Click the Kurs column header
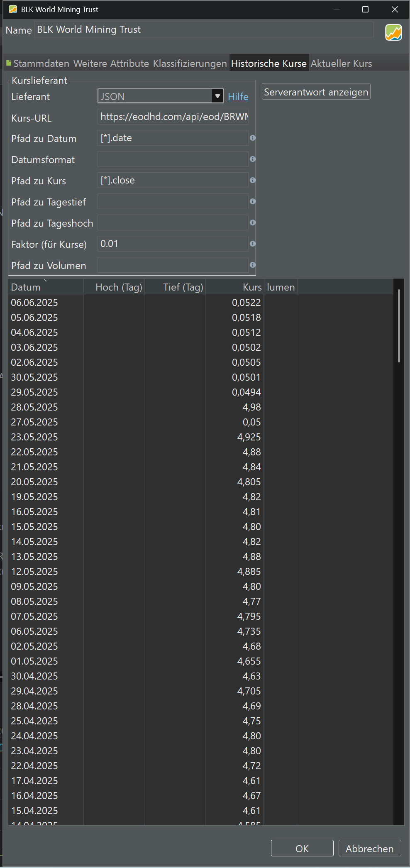The image size is (410, 868). point(235,287)
